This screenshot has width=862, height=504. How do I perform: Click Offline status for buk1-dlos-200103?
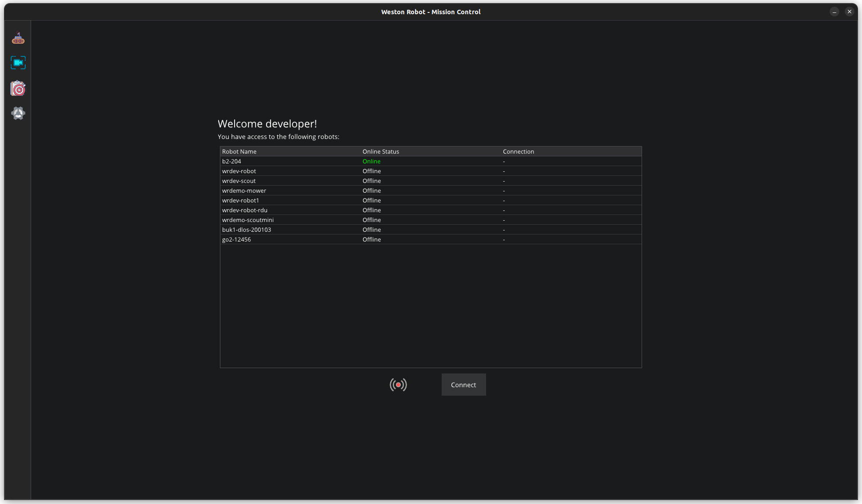tap(371, 230)
